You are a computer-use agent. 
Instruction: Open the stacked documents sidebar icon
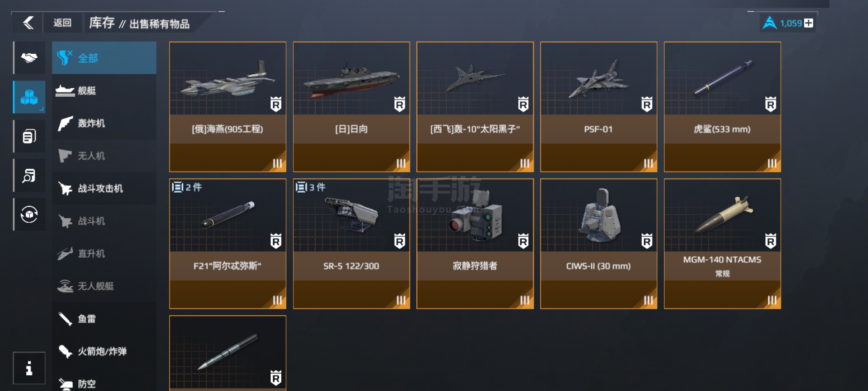coord(29,136)
